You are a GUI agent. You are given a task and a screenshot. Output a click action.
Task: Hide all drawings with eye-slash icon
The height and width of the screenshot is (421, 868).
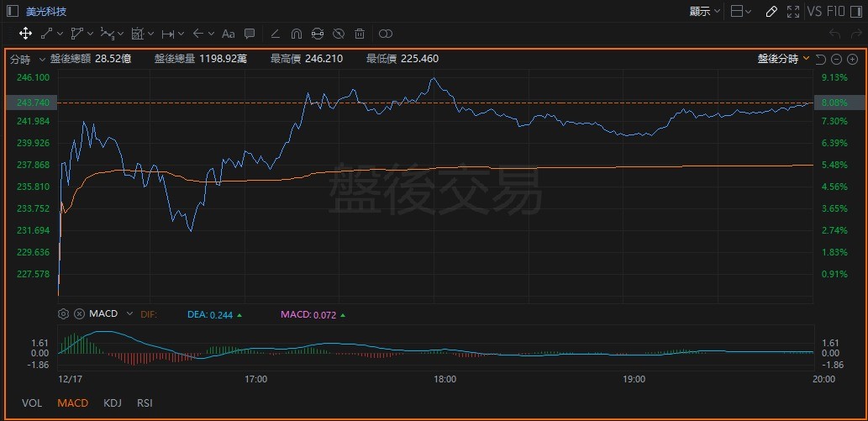(339, 34)
